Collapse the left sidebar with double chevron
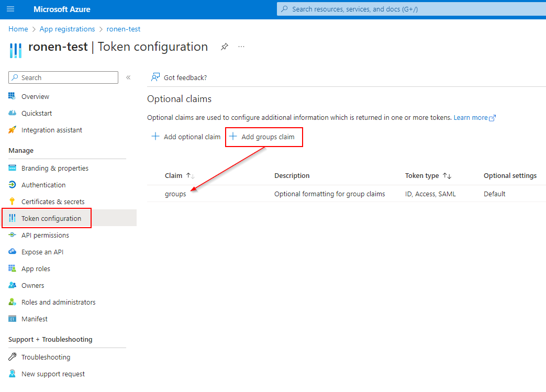Screen dimensions: 546x392 [x=128, y=77]
